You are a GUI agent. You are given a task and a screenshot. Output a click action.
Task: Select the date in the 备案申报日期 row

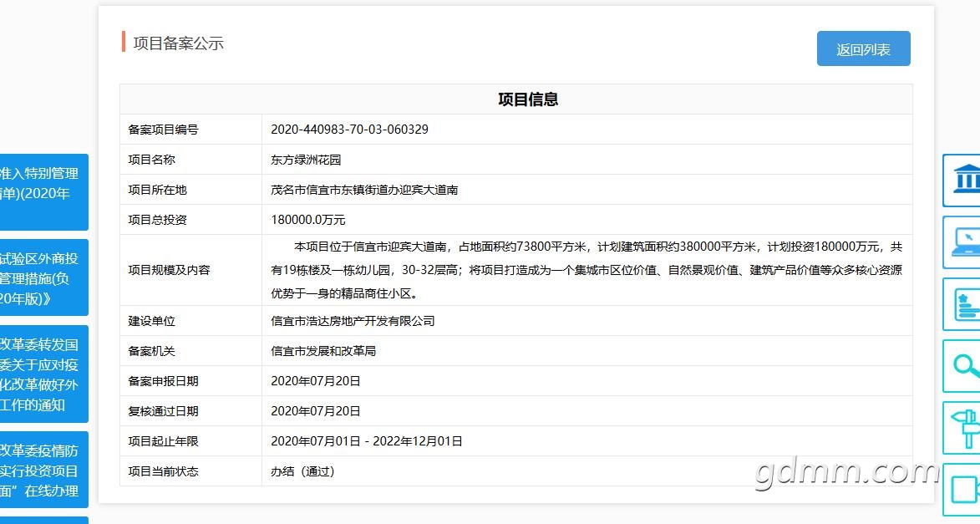click(316, 381)
